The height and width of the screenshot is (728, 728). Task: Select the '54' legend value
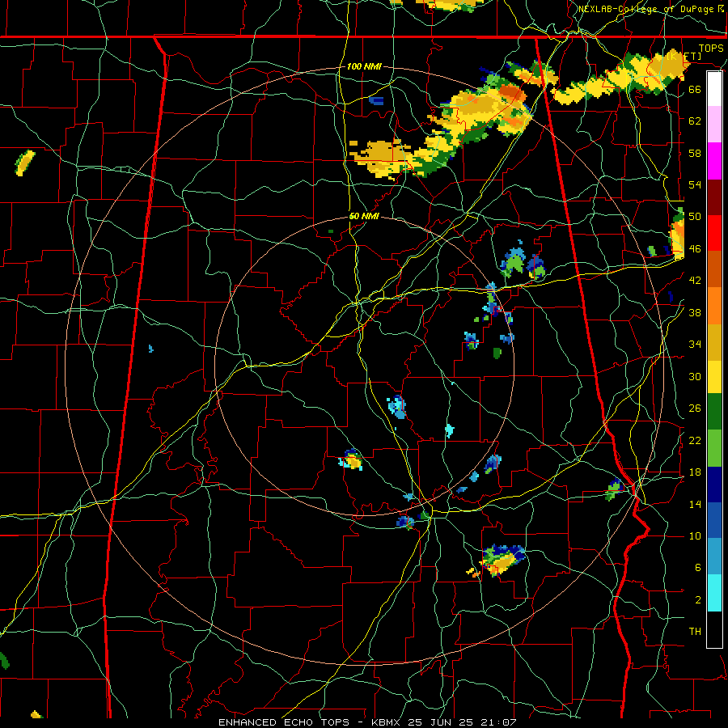pyautogui.click(x=695, y=184)
